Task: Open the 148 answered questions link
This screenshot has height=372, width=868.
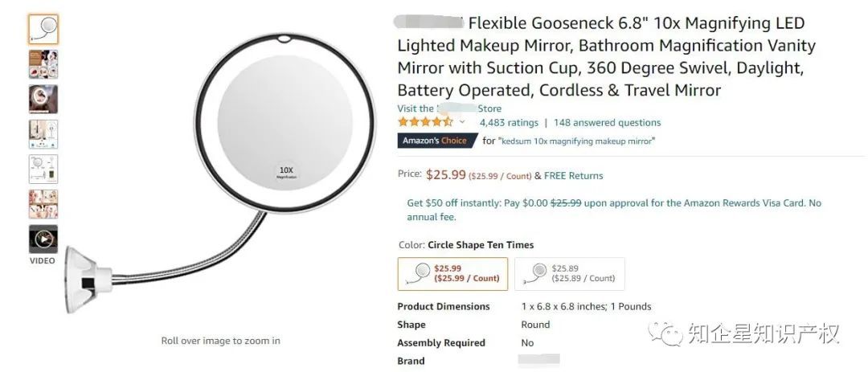Action: tap(607, 123)
